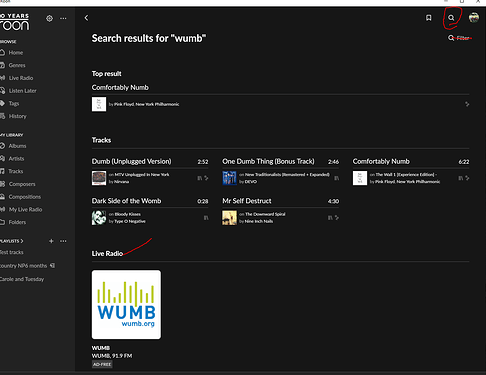
Task: Open the bookmarks icon
Action: pyautogui.click(x=429, y=18)
